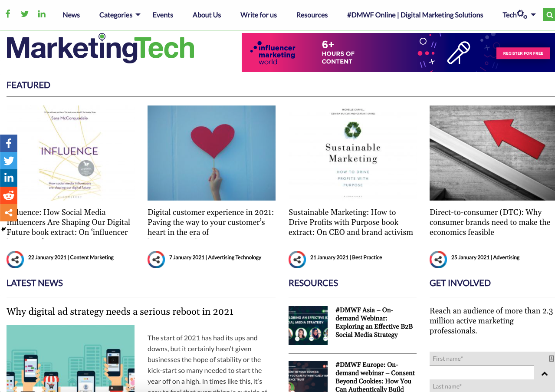Screen dimensions: 555x392
Task: Hide the social share sidebar arrow
Action: [x=3, y=229]
